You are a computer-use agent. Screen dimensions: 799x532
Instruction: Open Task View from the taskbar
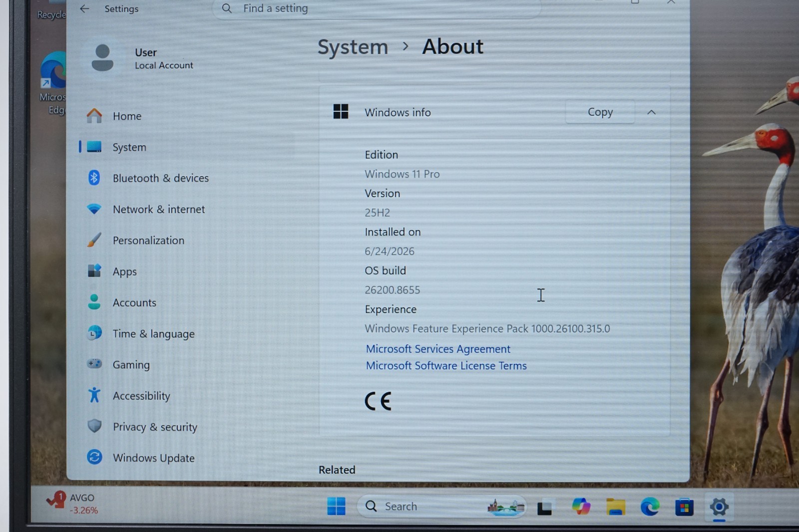(544, 507)
